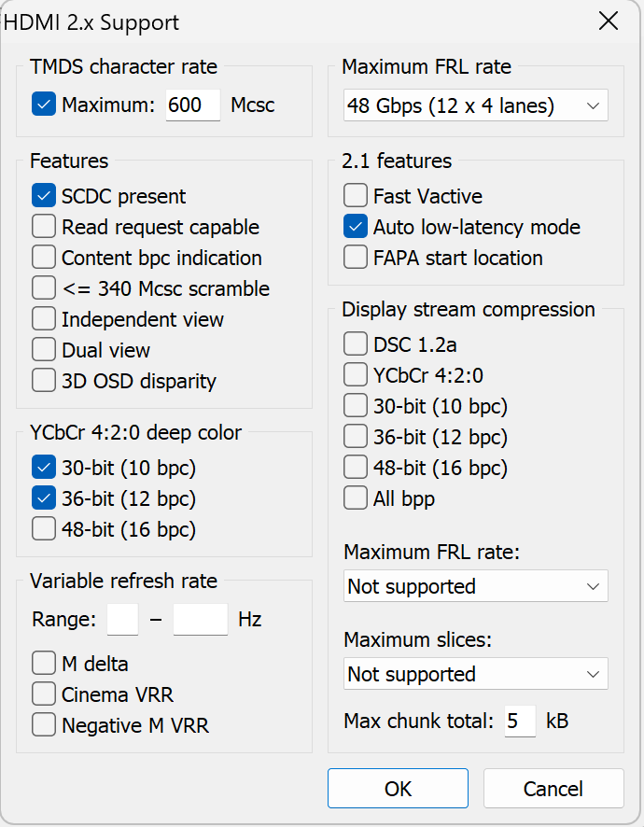Enable 48-bit (16 bpc) deep color
644x827 pixels.
click(44, 529)
